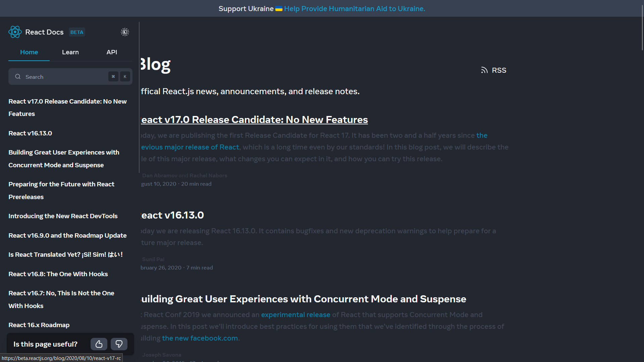Open the Concurrent Mode and Suspense article heading
The image size is (644, 362).
[304, 299]
